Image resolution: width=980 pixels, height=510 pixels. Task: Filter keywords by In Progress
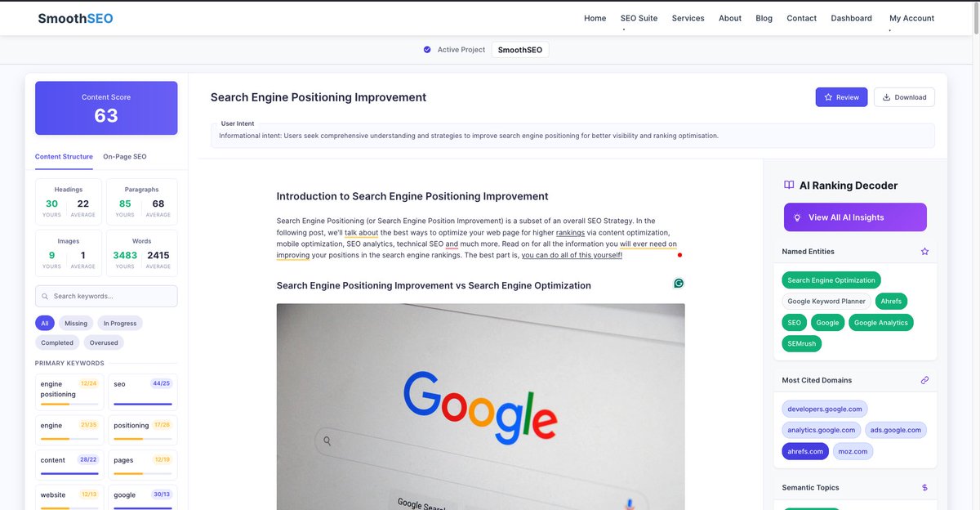pos(120,324)
